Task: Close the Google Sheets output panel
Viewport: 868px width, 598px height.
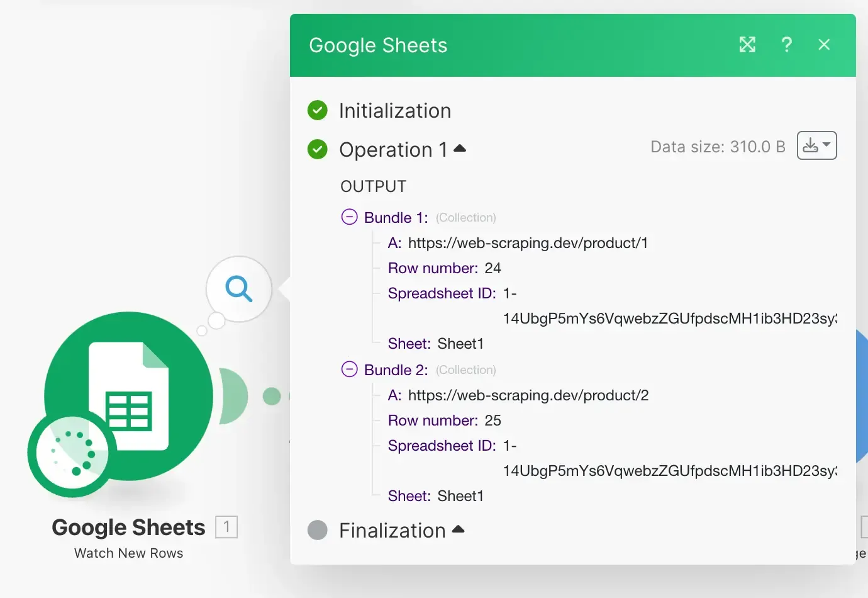Action: 824,45
